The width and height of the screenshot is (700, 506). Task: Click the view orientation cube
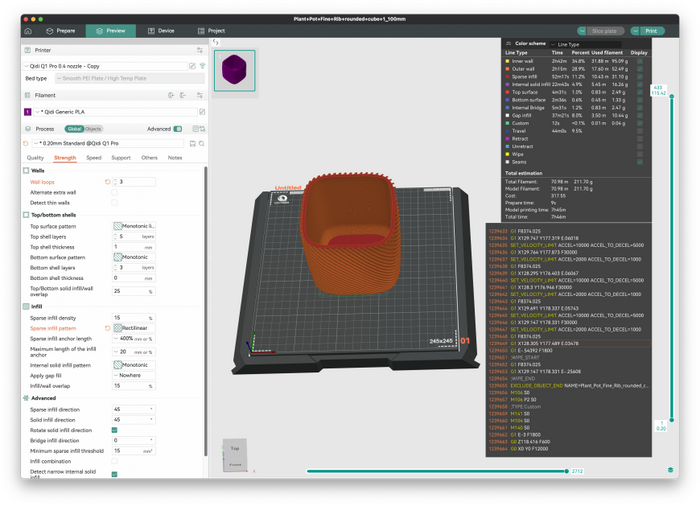[x=234, y=451]
